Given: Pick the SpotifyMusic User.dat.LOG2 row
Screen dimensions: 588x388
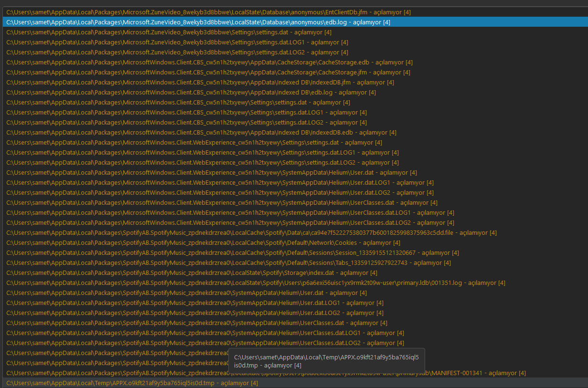Looking at the screenshot, I should [x=295, y=313].
